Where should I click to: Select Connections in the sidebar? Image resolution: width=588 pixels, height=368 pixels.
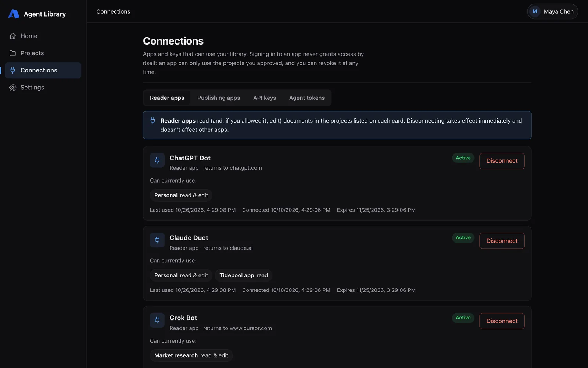point(43,70)
